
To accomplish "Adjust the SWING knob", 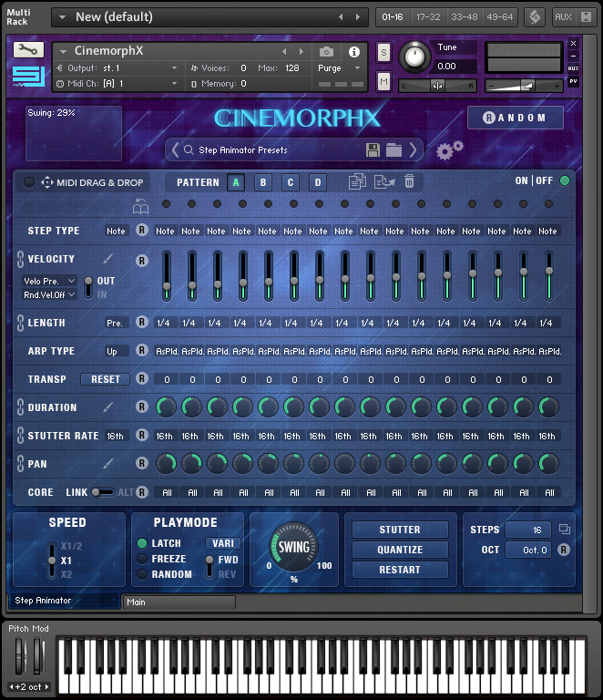I will 293,547.
